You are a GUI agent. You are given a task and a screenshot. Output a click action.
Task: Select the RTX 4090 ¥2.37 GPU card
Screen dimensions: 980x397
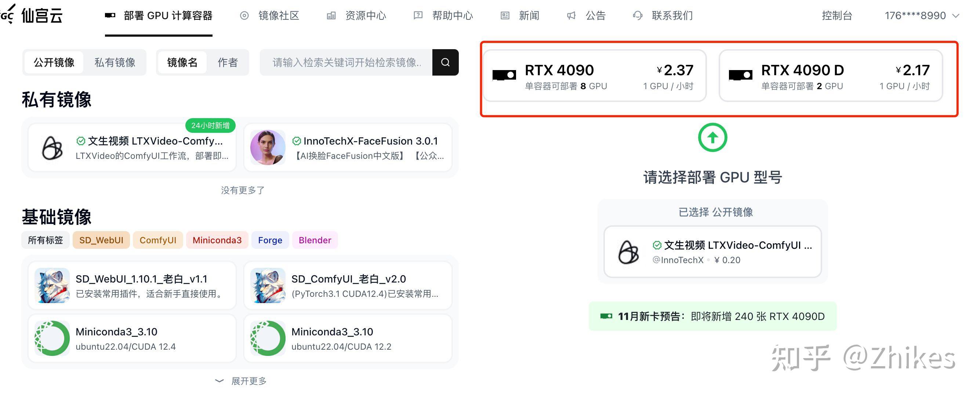595,75
